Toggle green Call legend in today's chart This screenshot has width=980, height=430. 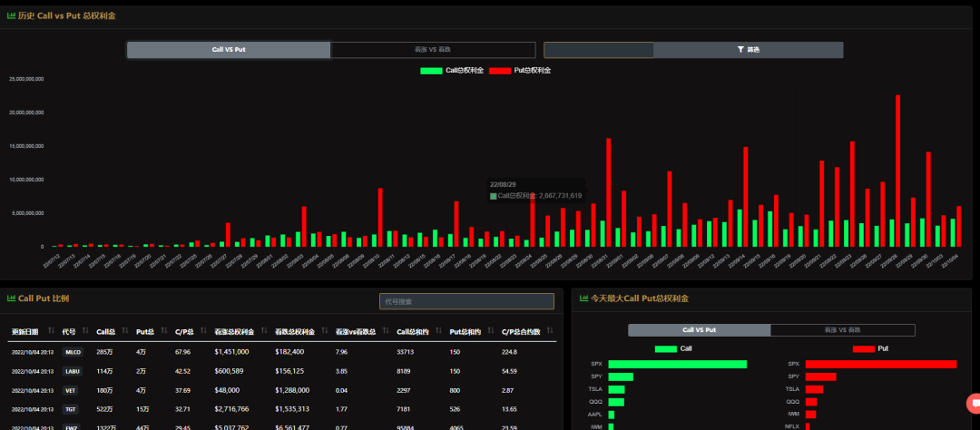click(x=673, y=348)
